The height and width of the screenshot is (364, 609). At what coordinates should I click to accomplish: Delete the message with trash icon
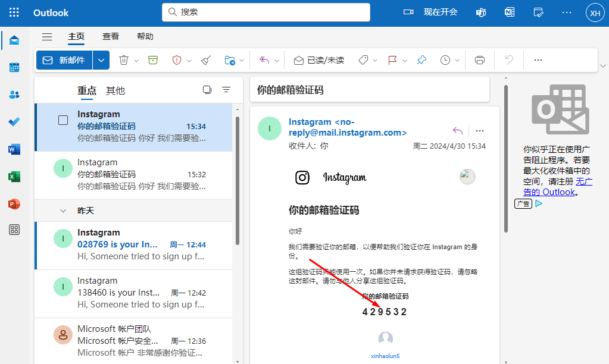[123, 60]
